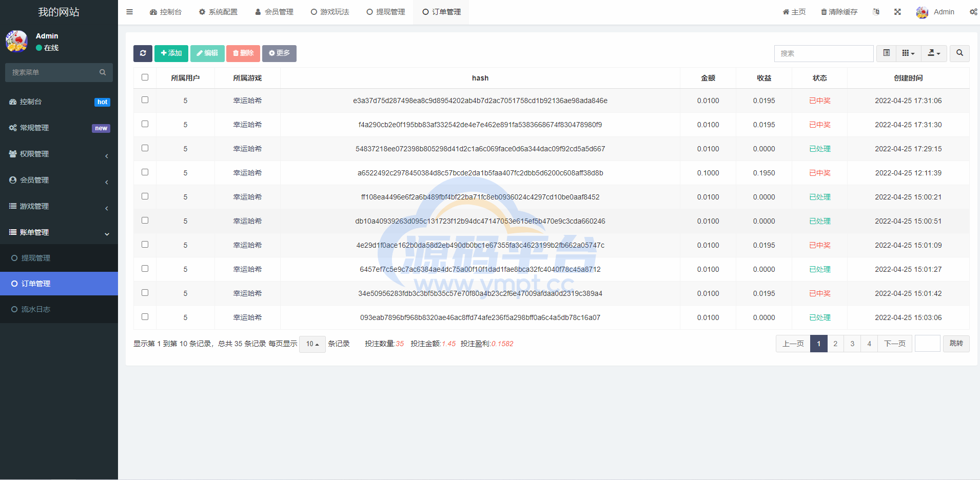Open the 更多 more options button
The image size is (980, 480).
[279, 53]
